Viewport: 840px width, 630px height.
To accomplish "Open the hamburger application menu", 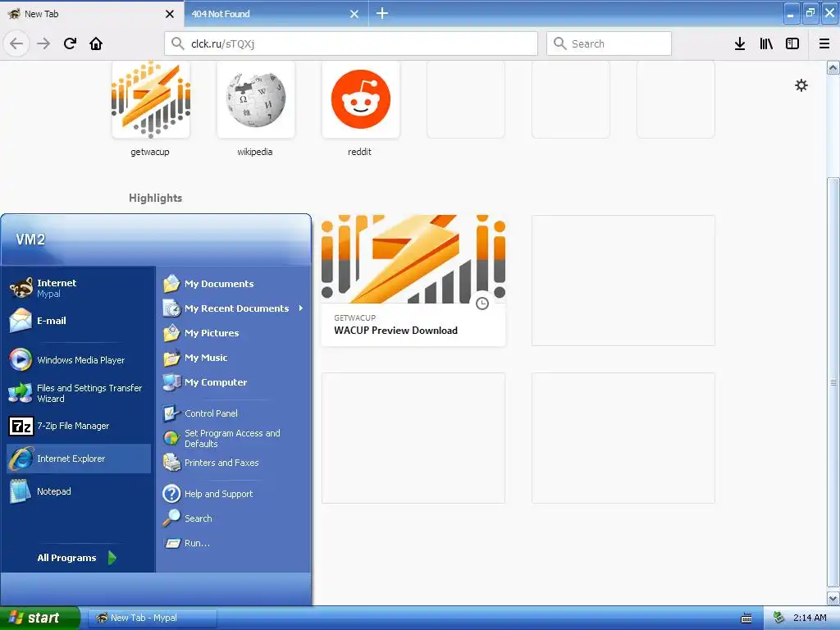I will click(824, 43).
